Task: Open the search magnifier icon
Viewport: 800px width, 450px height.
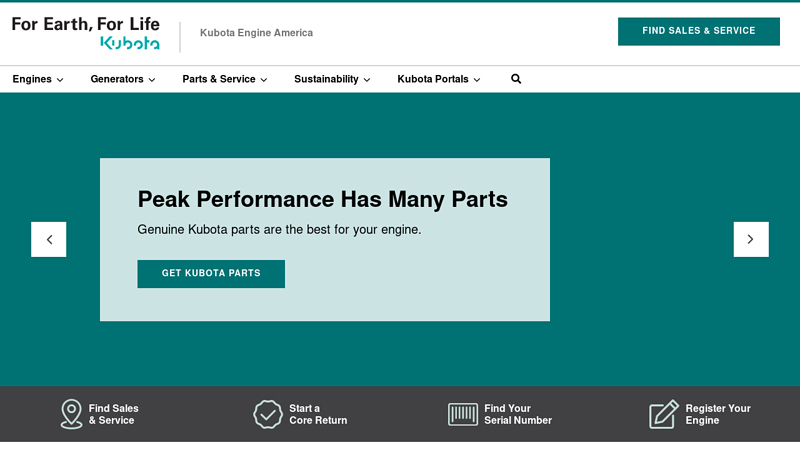Action: 516,79
